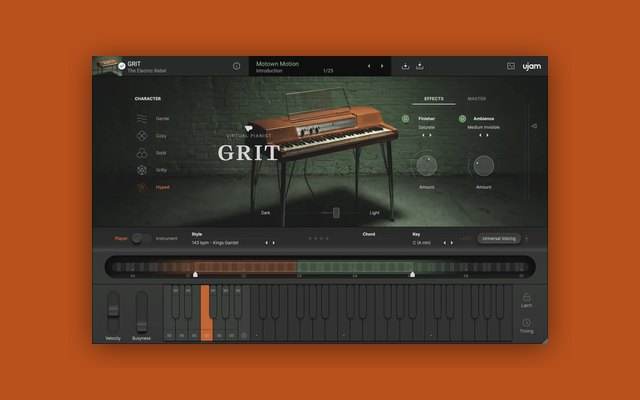The width and height of the screenshot is (640, 400).
Task: Toggle the Finisher power button
Action: click(405, 119)
